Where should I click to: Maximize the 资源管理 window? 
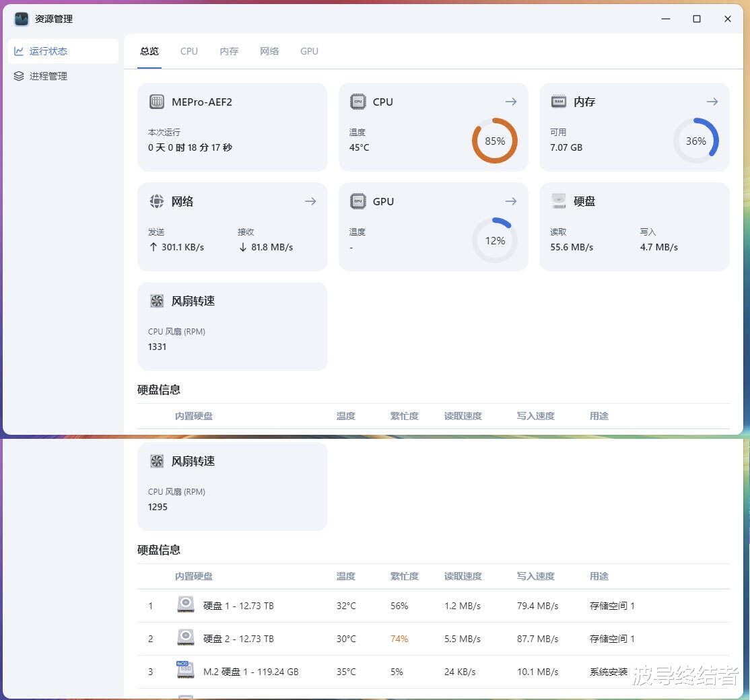tap(696, 19)
